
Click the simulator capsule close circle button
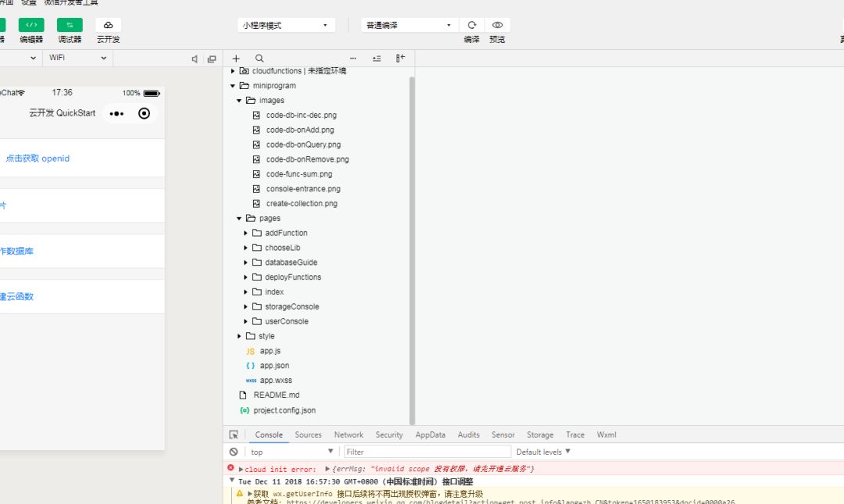pos(144,113)
